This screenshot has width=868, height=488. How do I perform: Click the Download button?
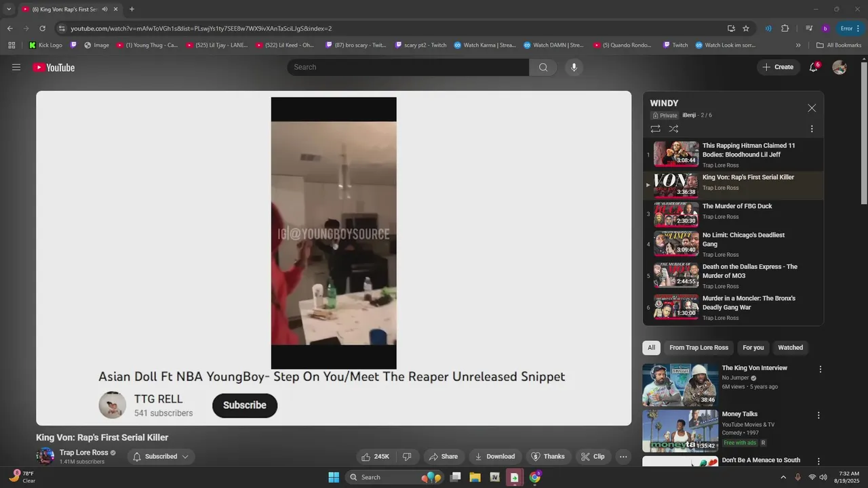click(494, 456)
